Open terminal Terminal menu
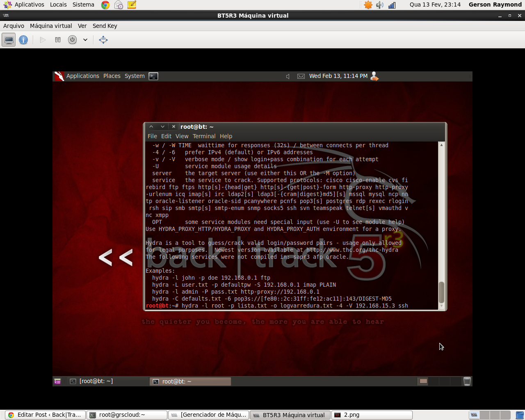This screenshot has width=525, height=420. [204, 136]
